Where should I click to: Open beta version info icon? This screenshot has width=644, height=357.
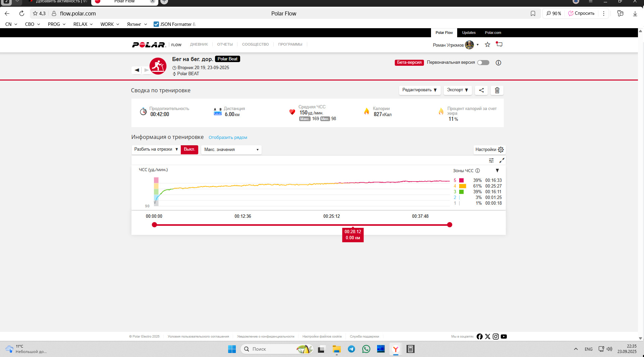pos(498,63)
